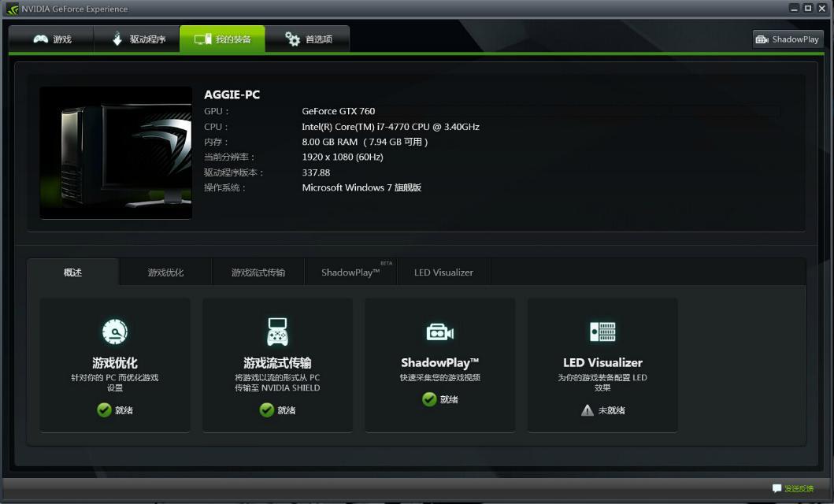Switch to the ShadowPlay™ BETA sub-tab

pyautogui.click(x=351, y=272)
